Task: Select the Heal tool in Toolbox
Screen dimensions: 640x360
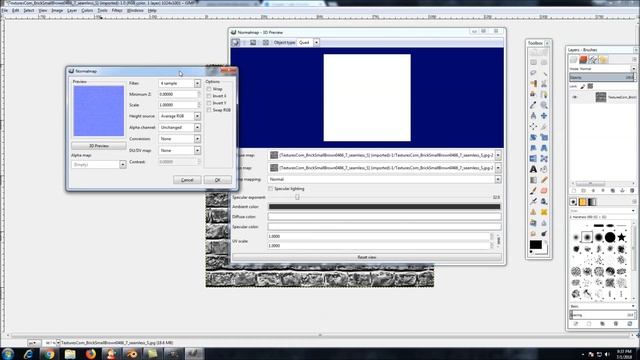Action: (x=544, y=212)
